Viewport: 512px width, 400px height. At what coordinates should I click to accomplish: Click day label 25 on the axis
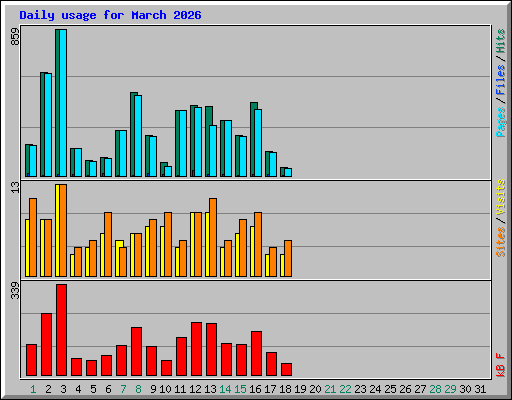390,389
